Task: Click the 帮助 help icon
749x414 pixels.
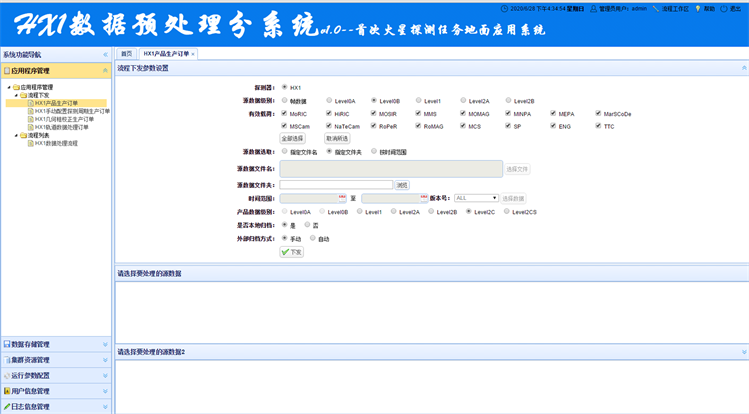Action: pyautogui.click(x=698, y=8)
